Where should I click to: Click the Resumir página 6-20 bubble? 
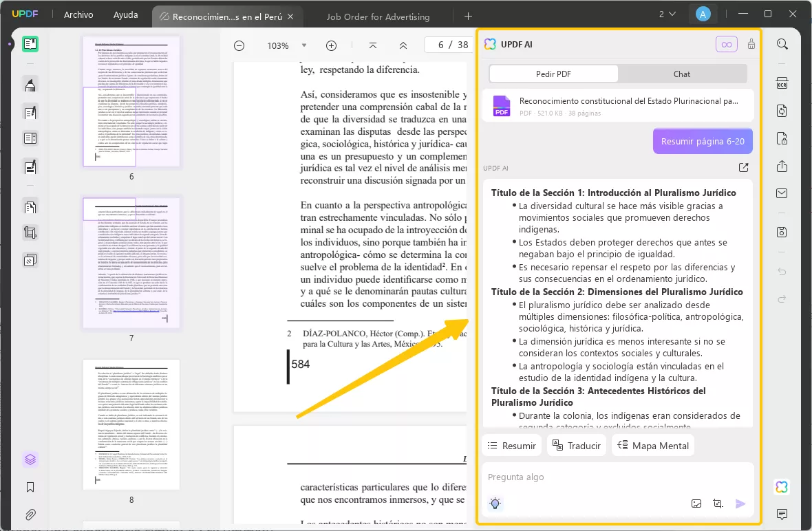pos(703,141)
